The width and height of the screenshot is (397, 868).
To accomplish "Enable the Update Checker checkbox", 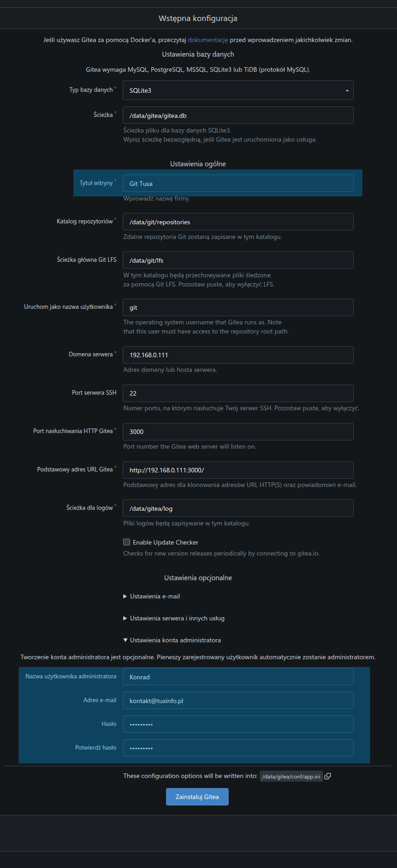I will click(127, 542).
